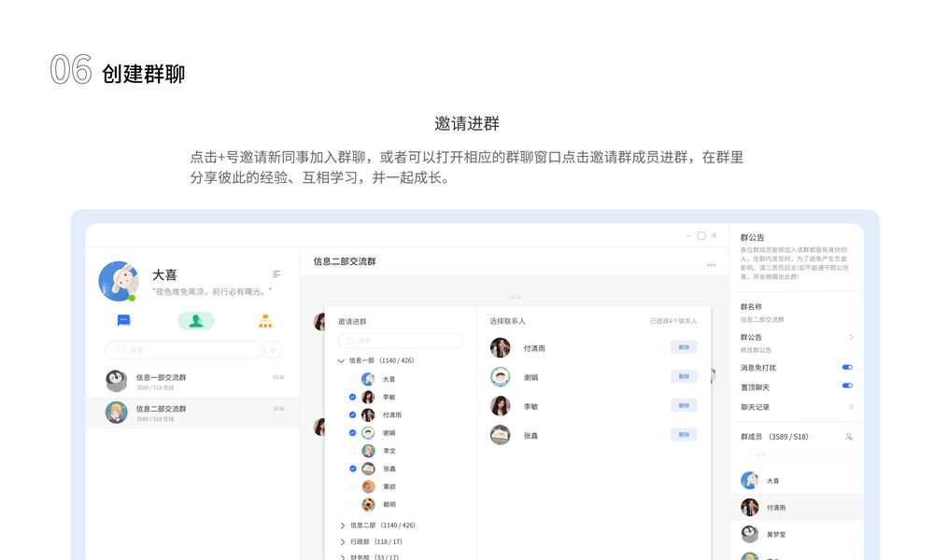
Task: Remove 付清雨 with the 删除 button
Action: [684, 347]
